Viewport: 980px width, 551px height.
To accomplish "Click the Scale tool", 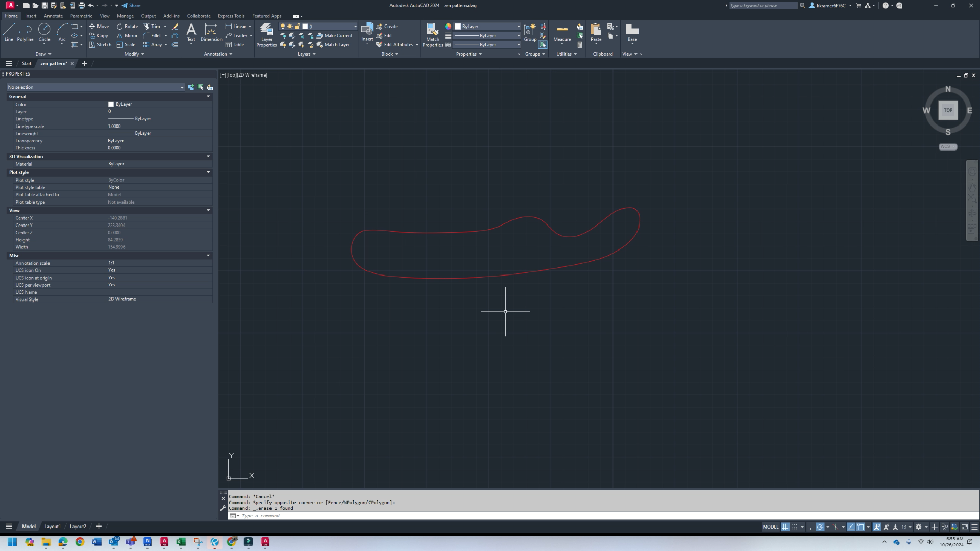I will tap(126, 45).
